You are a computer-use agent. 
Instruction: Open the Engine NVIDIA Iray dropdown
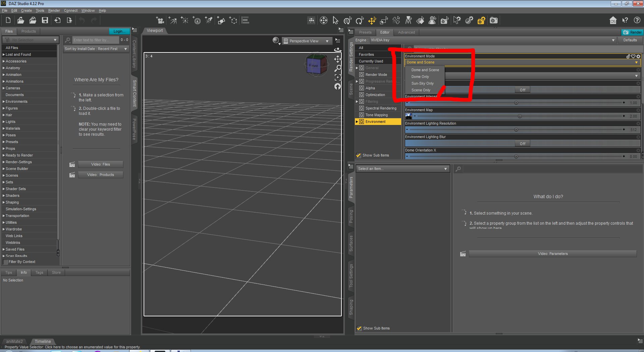click(493, 40)
